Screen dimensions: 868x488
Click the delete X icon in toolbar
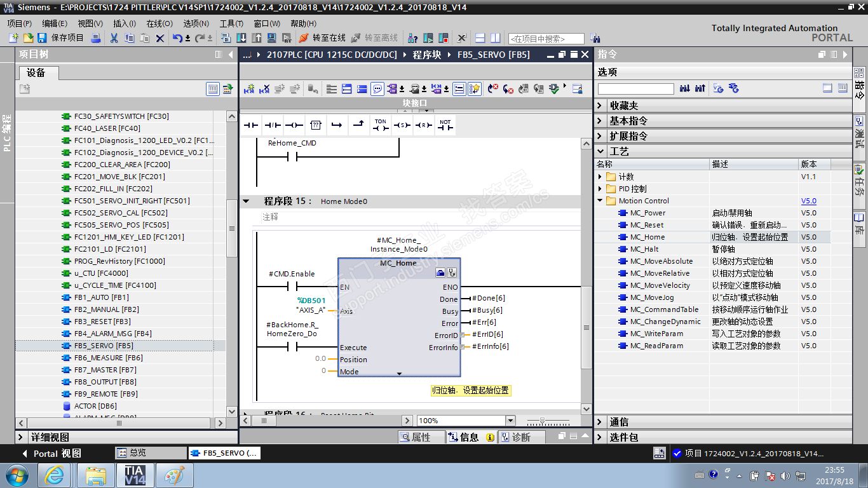coord(159,38)
